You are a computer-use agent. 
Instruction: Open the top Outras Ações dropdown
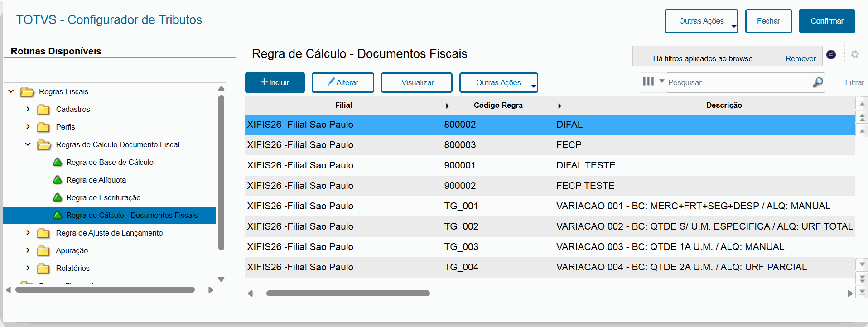point(701,21)
